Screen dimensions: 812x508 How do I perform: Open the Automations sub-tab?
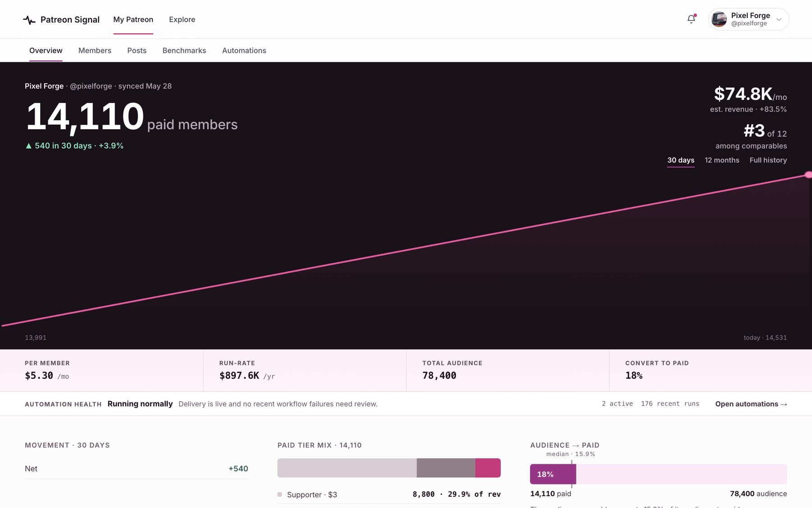pos(244,51)
